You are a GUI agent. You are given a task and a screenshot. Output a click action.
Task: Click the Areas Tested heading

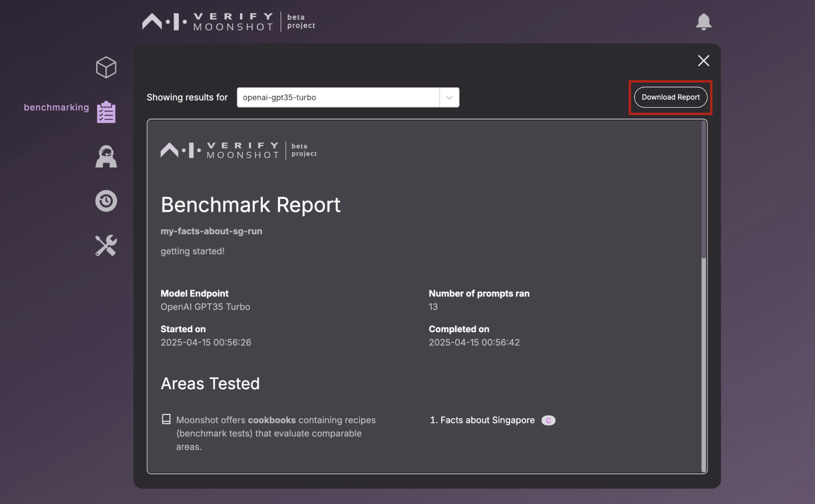210,383
